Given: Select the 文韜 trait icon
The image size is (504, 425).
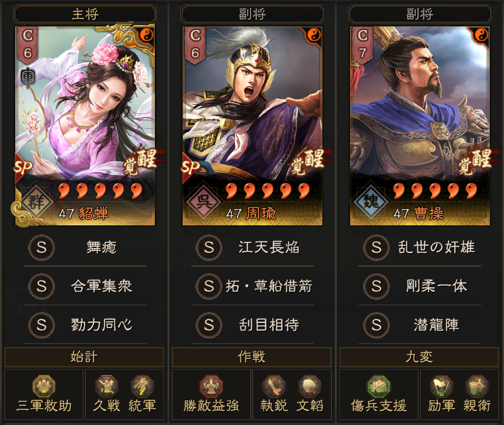Looking at the screenshot, I should click(309, 386).
